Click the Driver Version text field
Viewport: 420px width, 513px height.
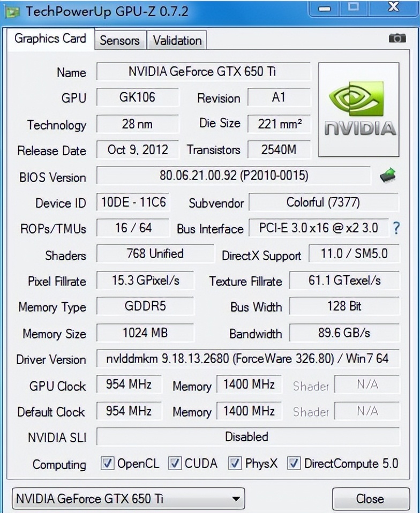[247, 358]
